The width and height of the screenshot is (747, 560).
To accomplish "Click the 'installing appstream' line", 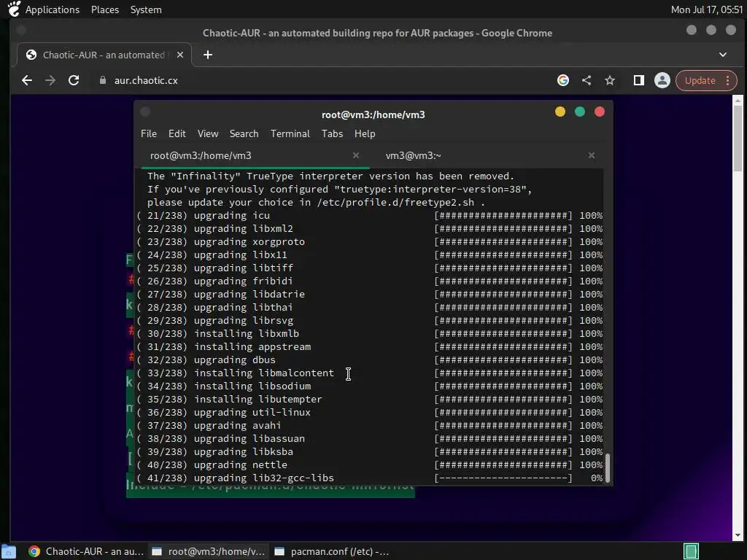I will pyautogui.click(x=369, y=346).
